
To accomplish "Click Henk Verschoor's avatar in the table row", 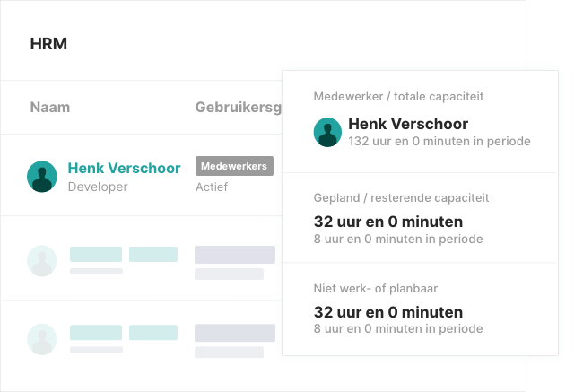I will click(42, 177).
